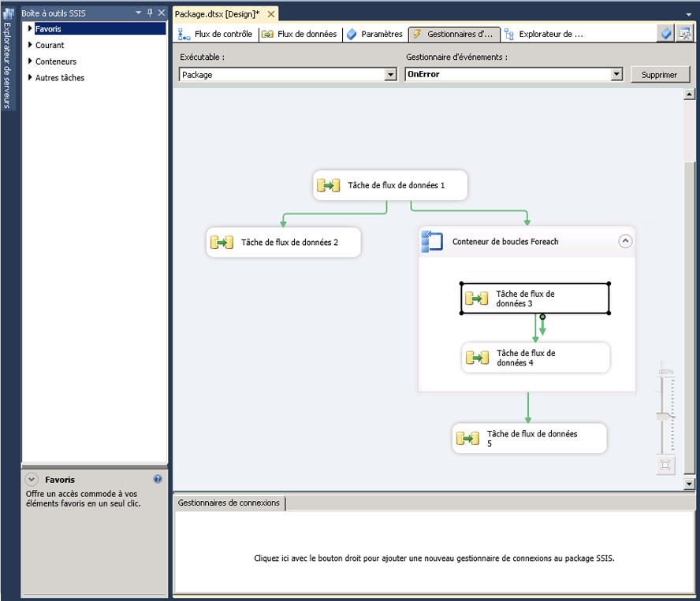The width and height of the screenshot is (700, 601).
Task: Collapse the Conteneur de boucles Foreach
Action: [x=625, y=242]
